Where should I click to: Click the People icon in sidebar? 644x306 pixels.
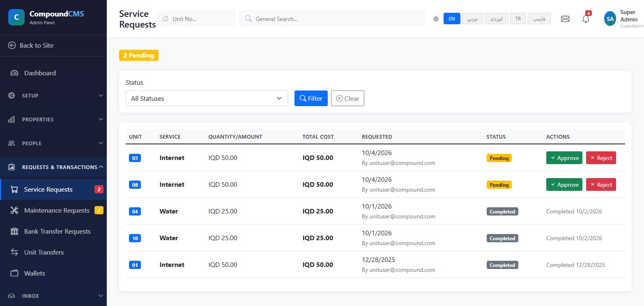[12, 143]
